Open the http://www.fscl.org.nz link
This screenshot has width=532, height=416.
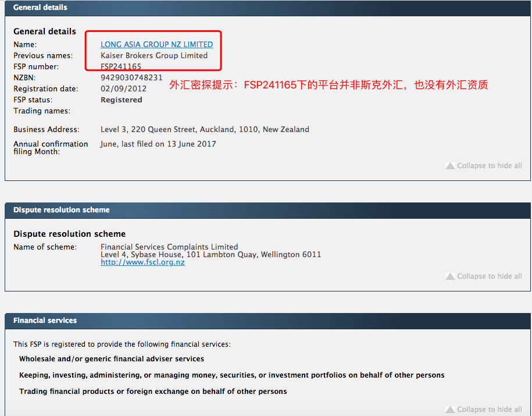coord(142,262)
